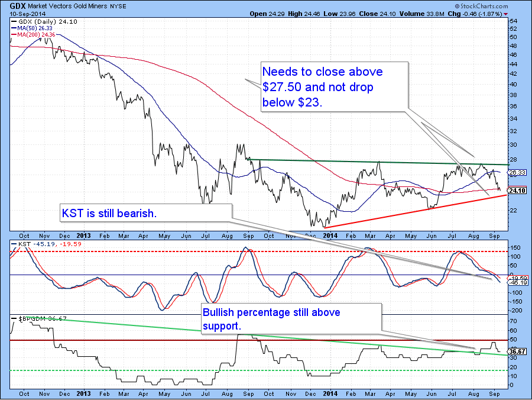
Task: Click the Low 23.96 value
Action: point(340,14)
